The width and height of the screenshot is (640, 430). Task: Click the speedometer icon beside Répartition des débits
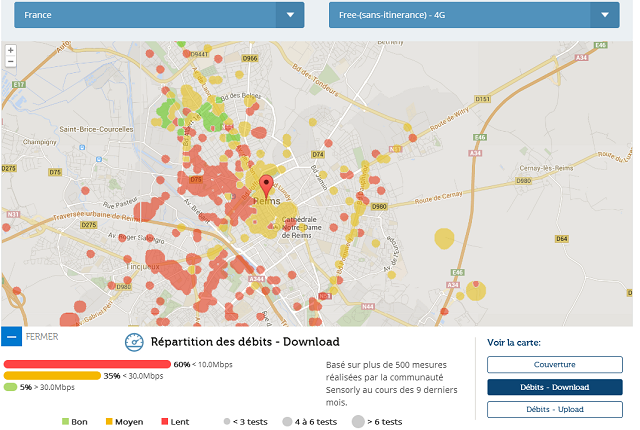tap(133, 342)
